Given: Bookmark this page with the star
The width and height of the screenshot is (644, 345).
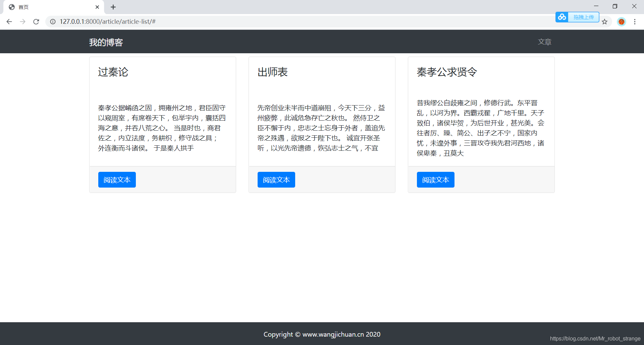Looking at the screenshot, I should coord(604,22).
